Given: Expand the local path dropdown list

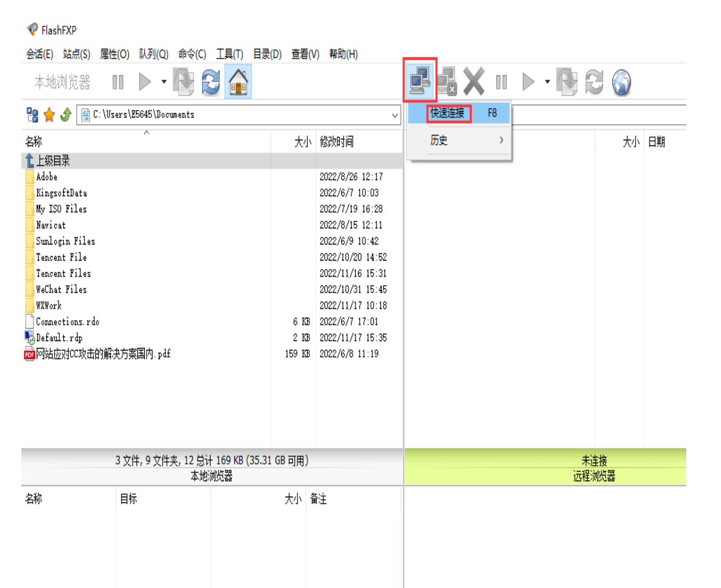Looking at the screenshot, I should click(395, 115).
